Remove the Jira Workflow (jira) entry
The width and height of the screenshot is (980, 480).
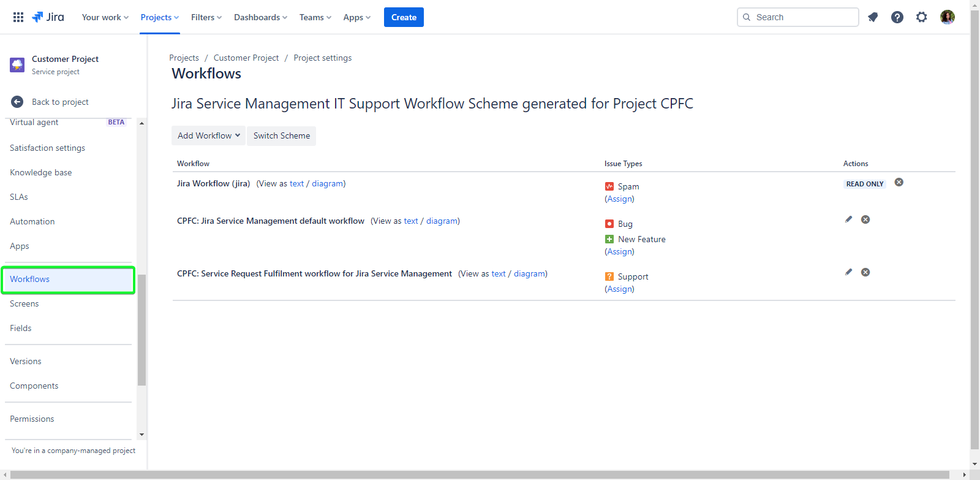coord(899,182)
